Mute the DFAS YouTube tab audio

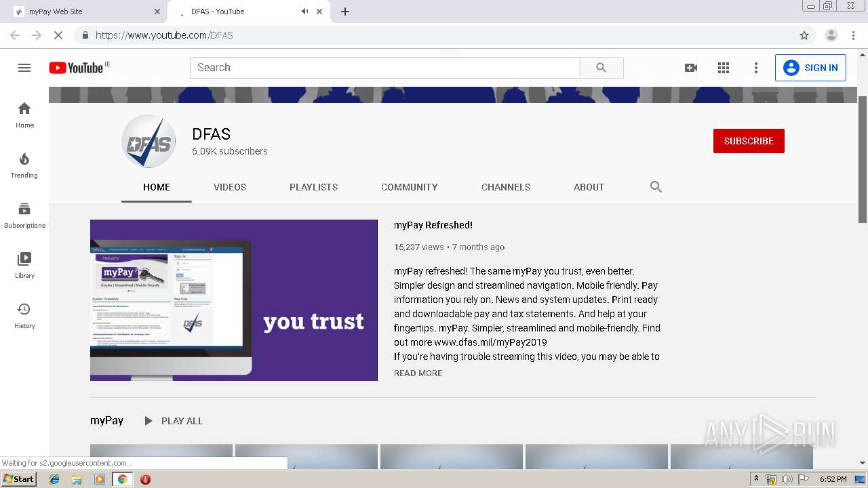[x=304, y=12]
